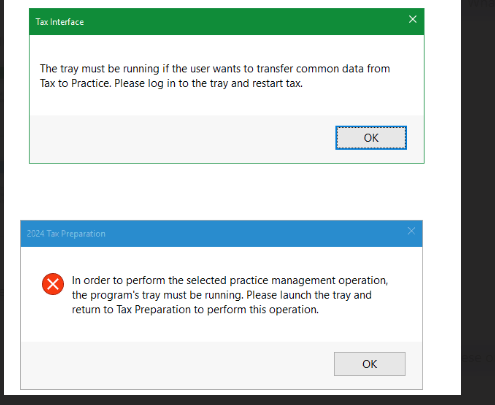Click the '2024 Tax Preparation' title text

[66, 234]
